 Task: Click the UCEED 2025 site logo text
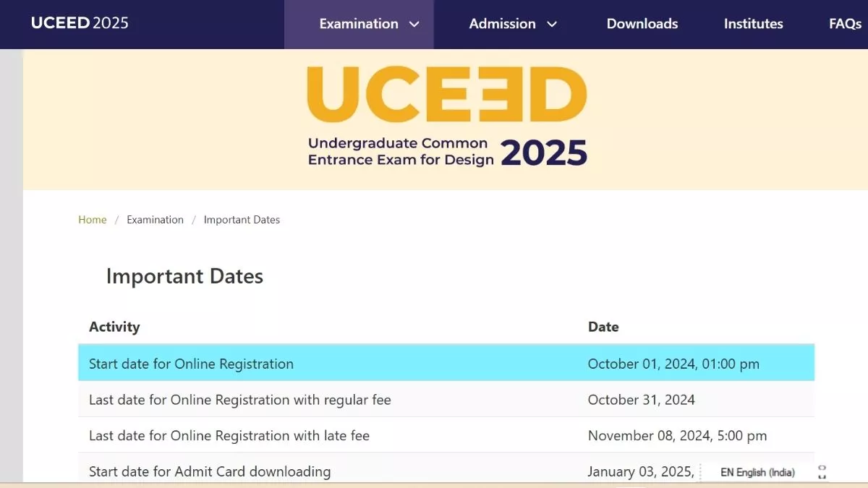[x=80, y=23]
